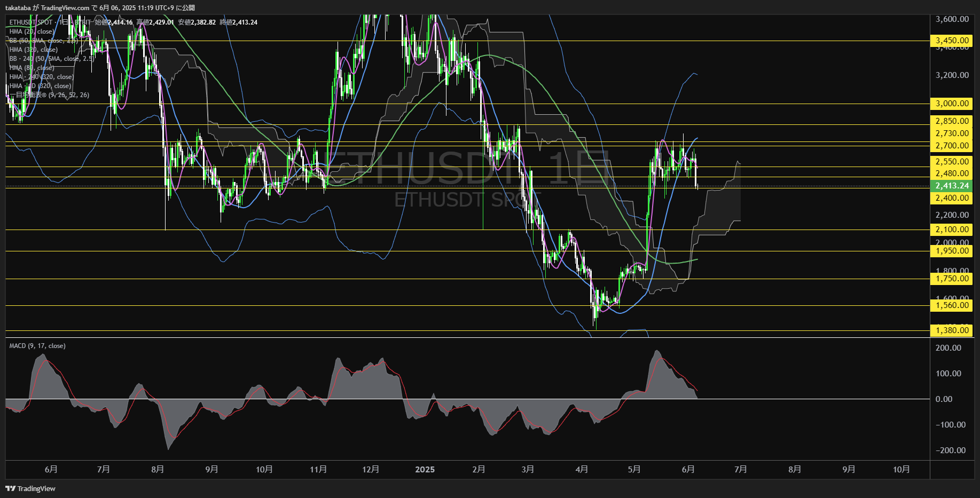The image size is (980, 498).
Task: Click the BB (50, SMA, close, 2.5) label
Action: click(x=44, y=41)
